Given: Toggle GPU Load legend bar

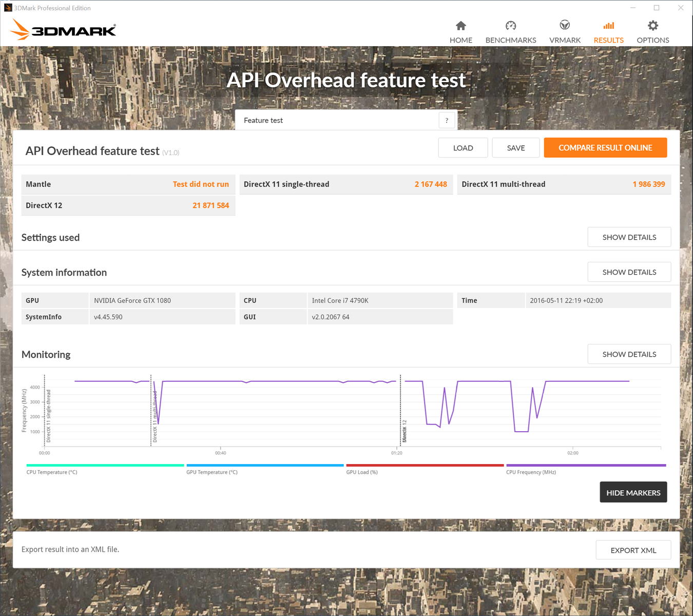Looking at the screenshot, I should (425, 466).
